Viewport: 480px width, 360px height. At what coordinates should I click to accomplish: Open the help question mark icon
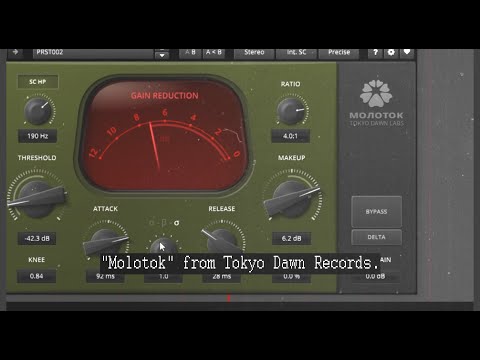point(375,53)
